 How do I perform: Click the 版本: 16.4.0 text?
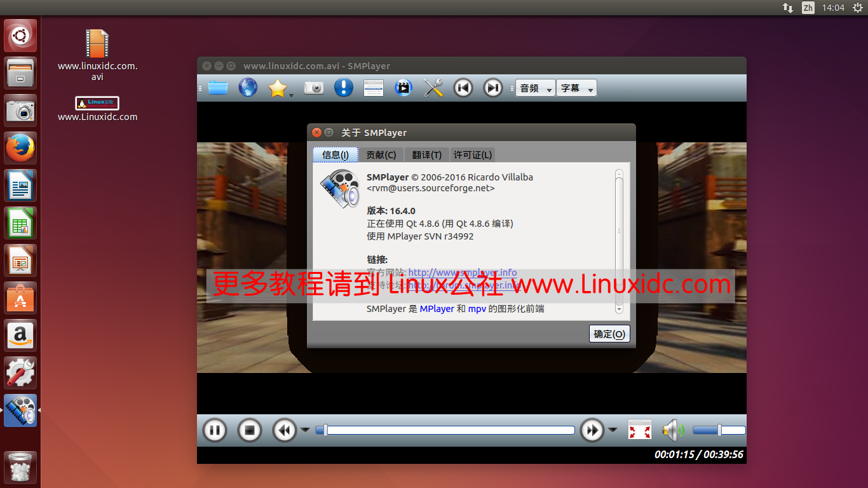coord(391,211)
